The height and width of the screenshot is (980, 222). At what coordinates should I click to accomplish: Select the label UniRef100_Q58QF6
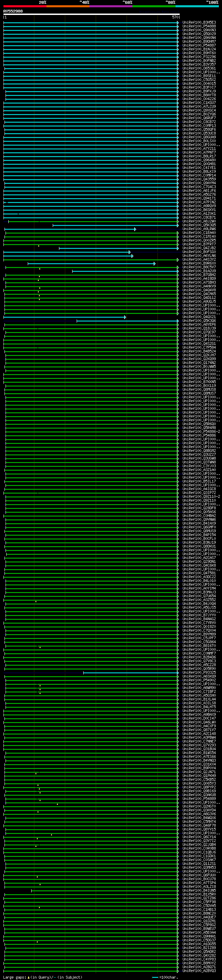[199, 129]
